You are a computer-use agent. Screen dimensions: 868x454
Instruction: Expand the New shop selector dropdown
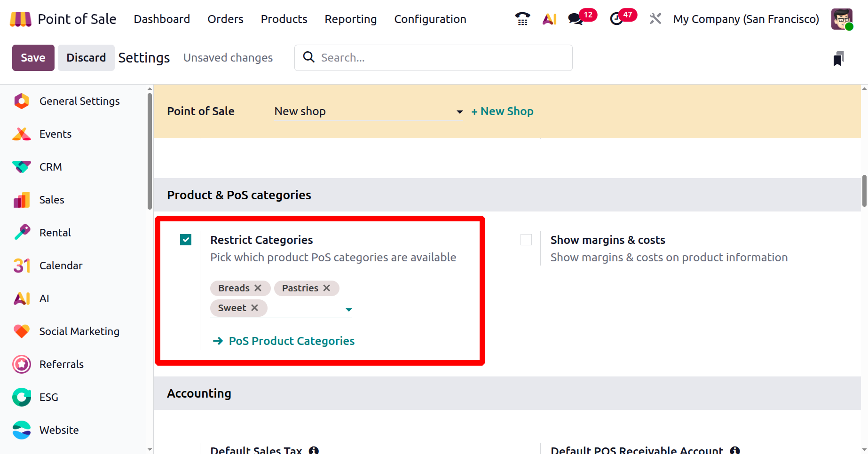click(x=459, y=112)
